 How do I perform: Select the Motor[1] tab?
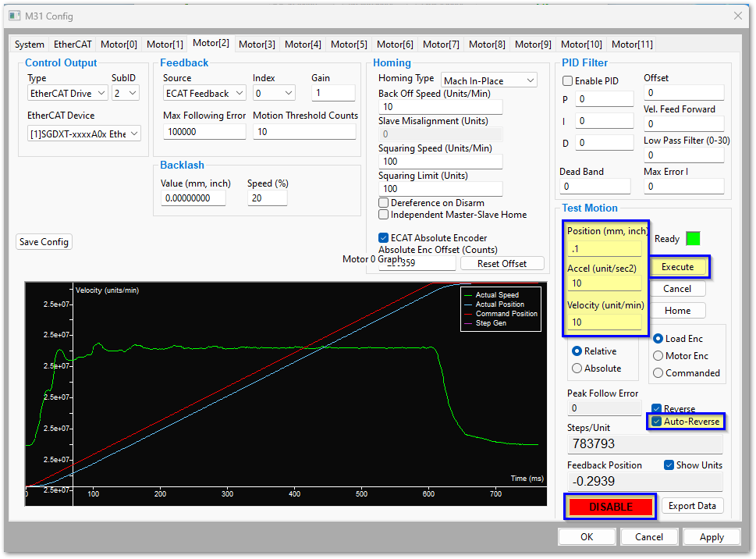[x=165, y=45]
